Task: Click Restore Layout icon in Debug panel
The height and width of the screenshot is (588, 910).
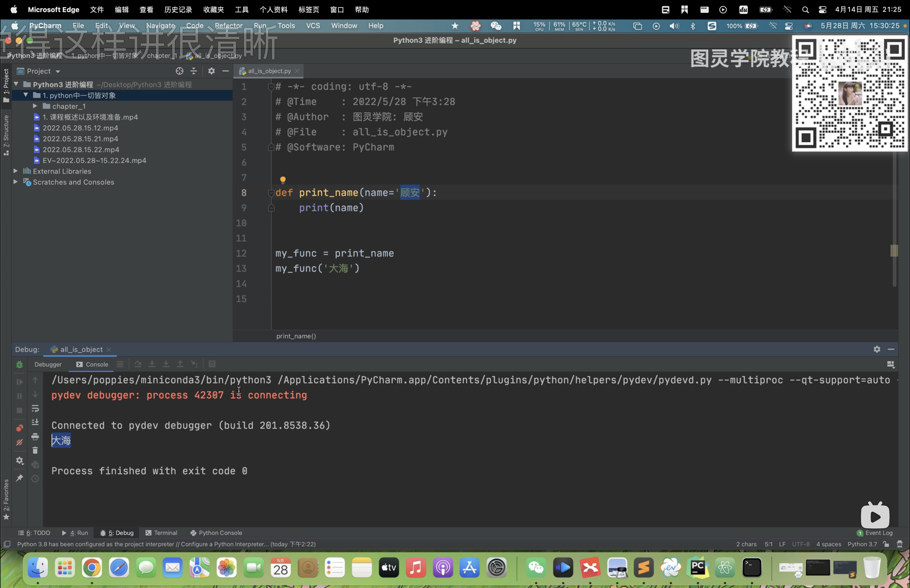Action: pyautogui.click(x=891, y=365)
